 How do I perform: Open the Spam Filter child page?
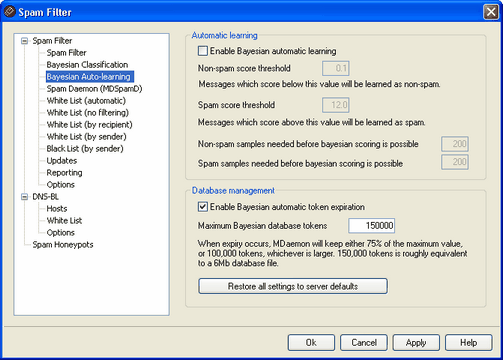pos(66,53)
